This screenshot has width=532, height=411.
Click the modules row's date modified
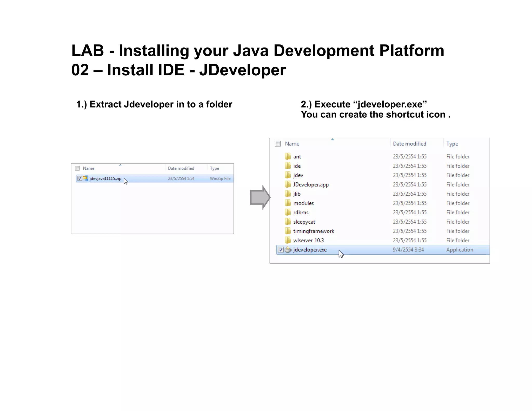[x=410, y=203]
